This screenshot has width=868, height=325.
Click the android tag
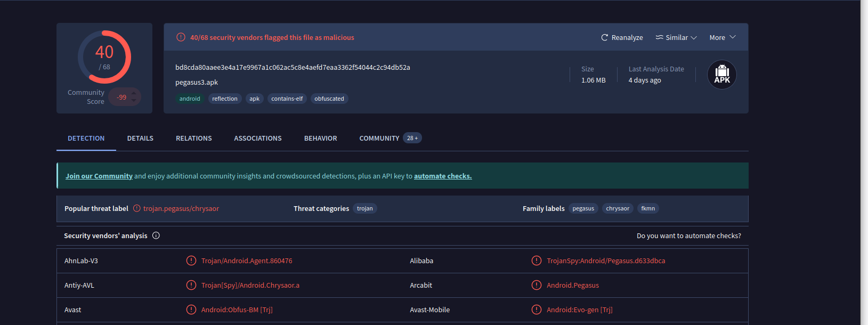point(190,99)
